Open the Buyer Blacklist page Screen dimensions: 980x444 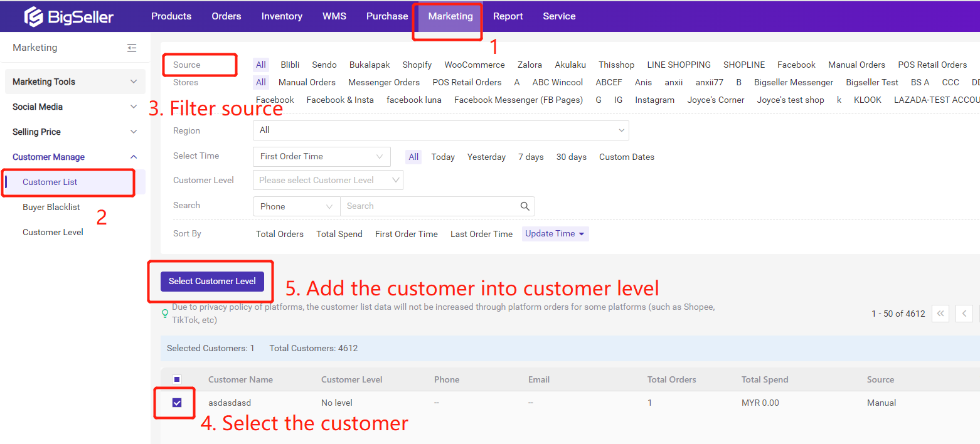tap(51, 206)
